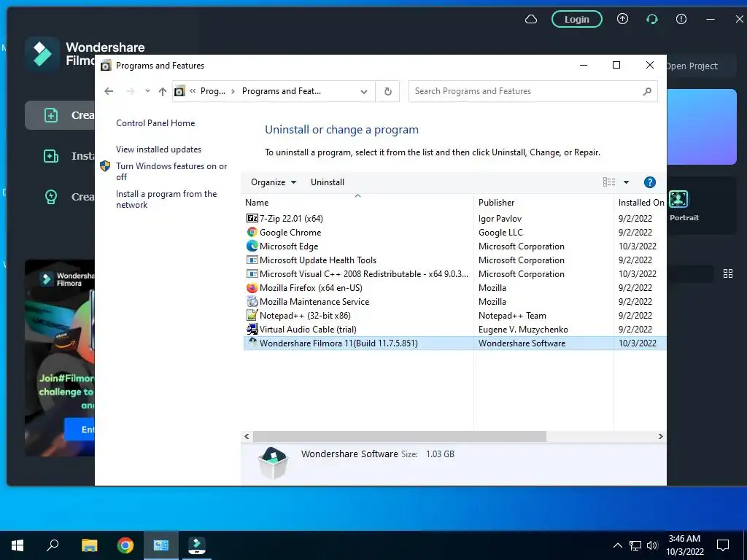
Task: Click the Filmora challenge promo banner
Action: [60, 357]
